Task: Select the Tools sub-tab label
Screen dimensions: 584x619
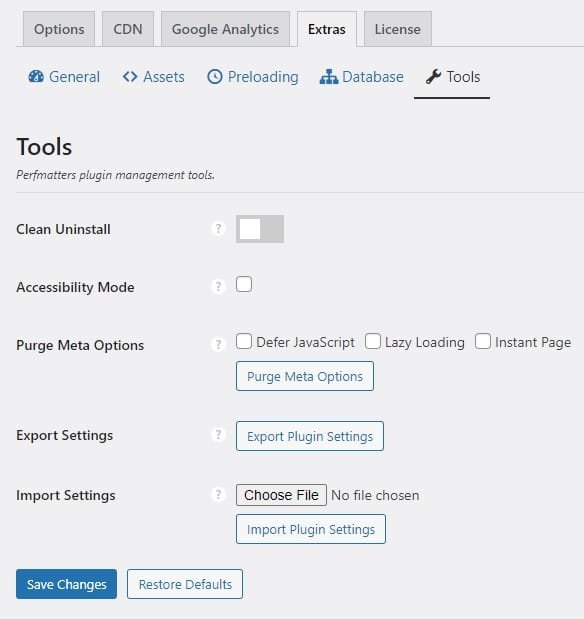Action: [x=463, y=77]
